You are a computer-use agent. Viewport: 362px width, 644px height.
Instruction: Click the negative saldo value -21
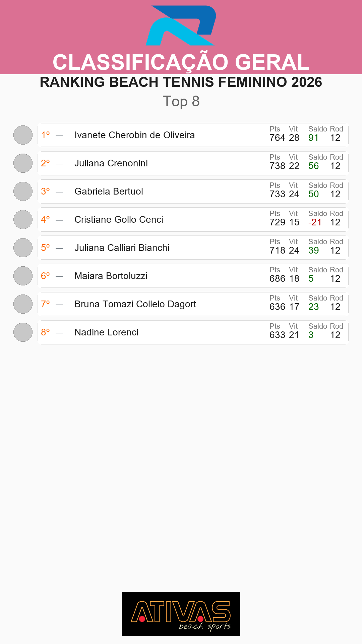click(x=315, y=222)
